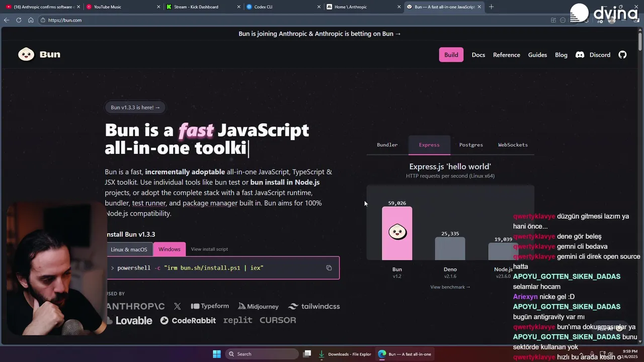The image size is (644, 362).
Task: Copy the PowerShell install command
Action: click(x=329, y=268)
